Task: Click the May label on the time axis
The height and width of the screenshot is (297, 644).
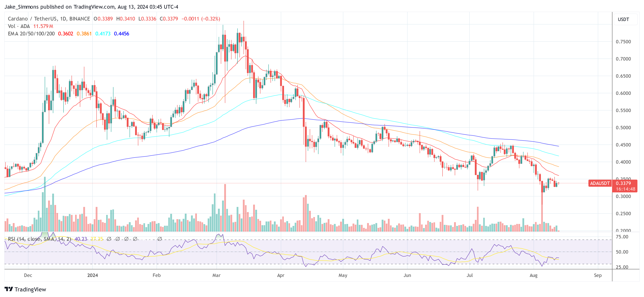Action: [x=343, y=275]
